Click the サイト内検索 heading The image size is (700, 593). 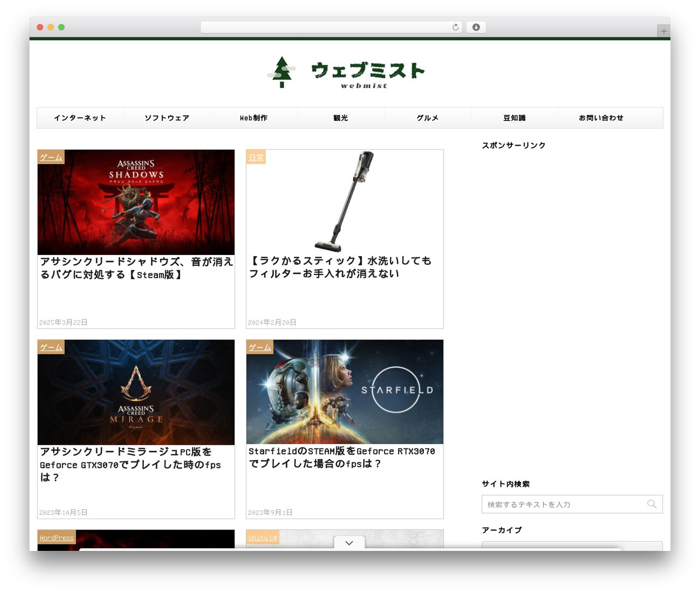click(x=506, y=484)
